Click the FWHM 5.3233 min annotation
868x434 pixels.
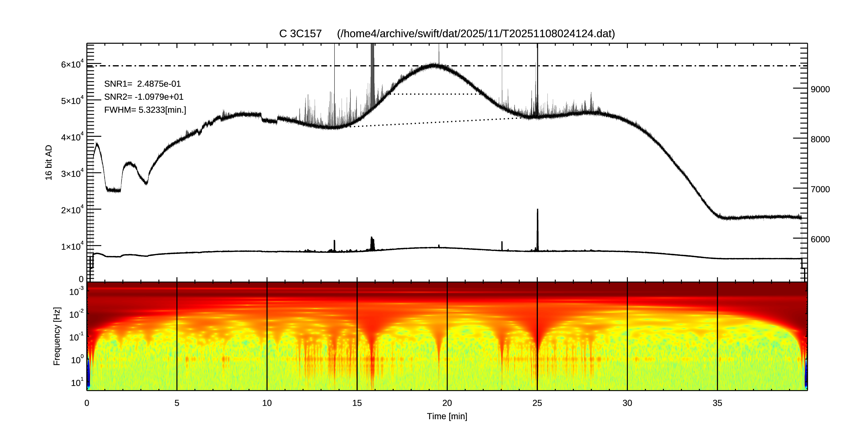145,110
